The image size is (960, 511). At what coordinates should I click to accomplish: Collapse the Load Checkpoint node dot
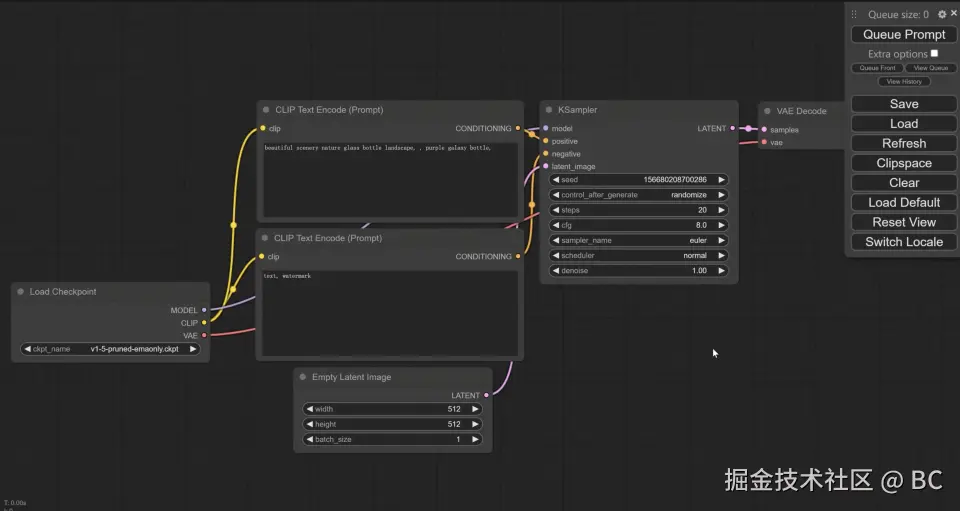(20, 291)
